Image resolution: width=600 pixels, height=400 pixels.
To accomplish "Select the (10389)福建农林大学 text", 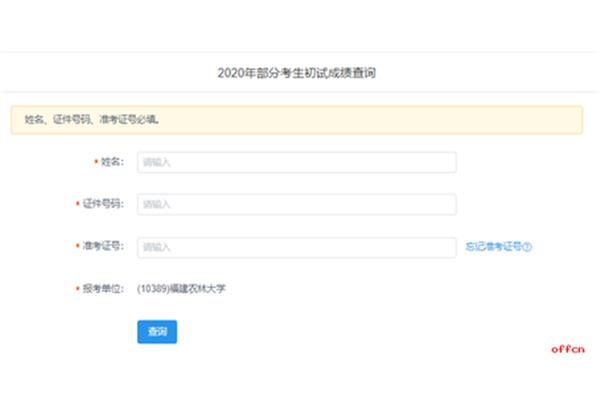I will (181, 289).
